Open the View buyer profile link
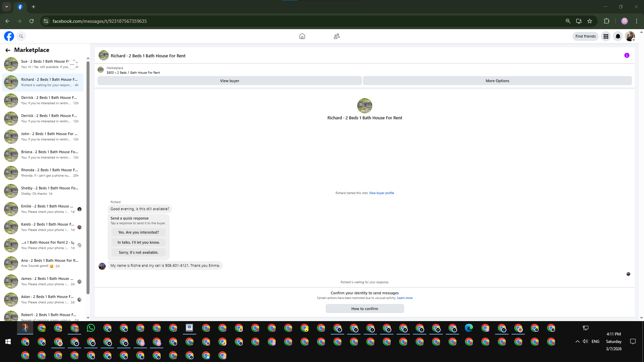Screen dimensions: 644x362 (x=381, y=193)
